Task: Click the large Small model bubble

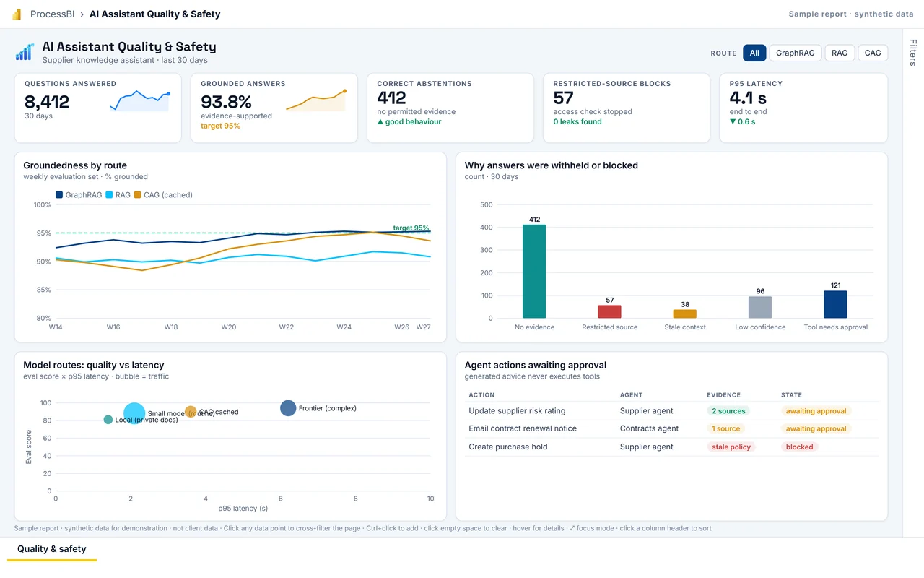Action: 134,414
